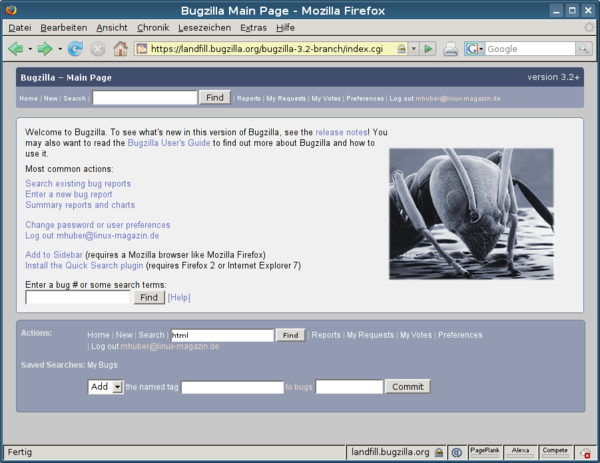Click the green Go arrow next to the URL
This screenshot has width=600, height=463.
click(428, 49)
